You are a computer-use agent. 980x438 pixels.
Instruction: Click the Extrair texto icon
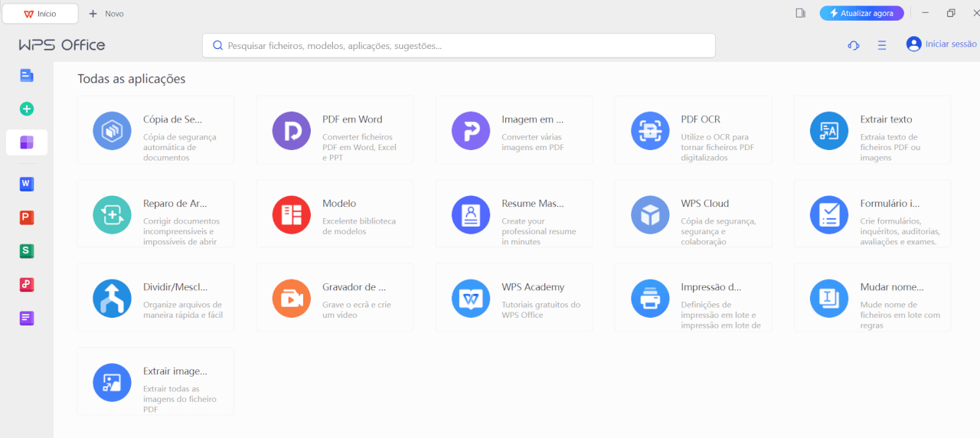click(829, 130)
